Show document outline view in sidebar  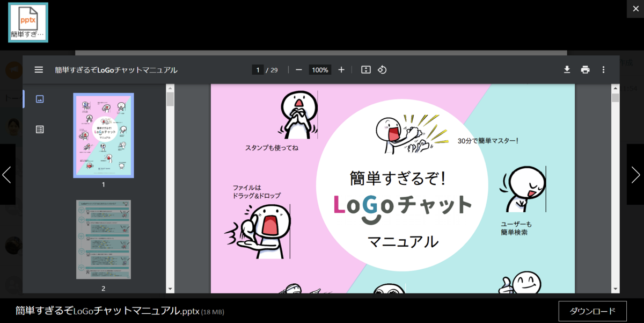39,129
